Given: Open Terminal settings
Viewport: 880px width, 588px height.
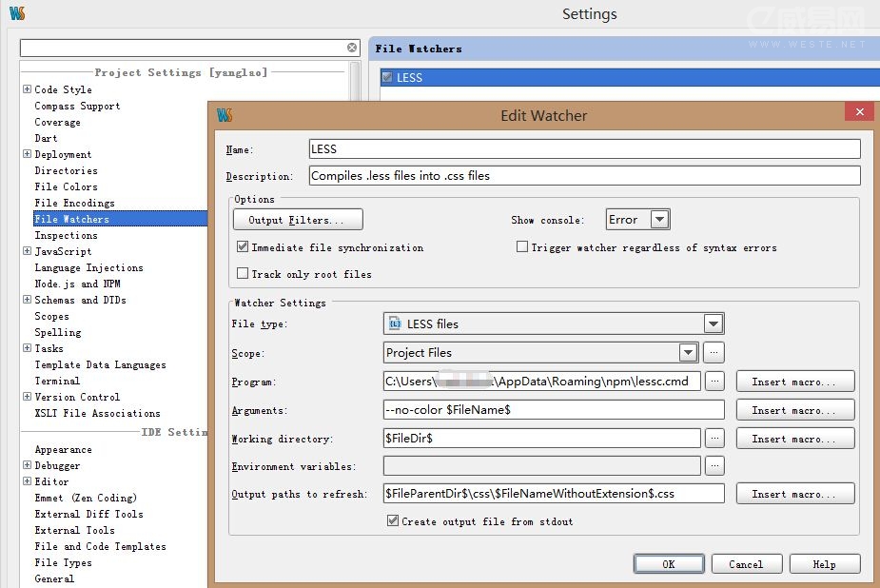Looking at the screenshot, I should pyautogui.click(x=57, y=381).
